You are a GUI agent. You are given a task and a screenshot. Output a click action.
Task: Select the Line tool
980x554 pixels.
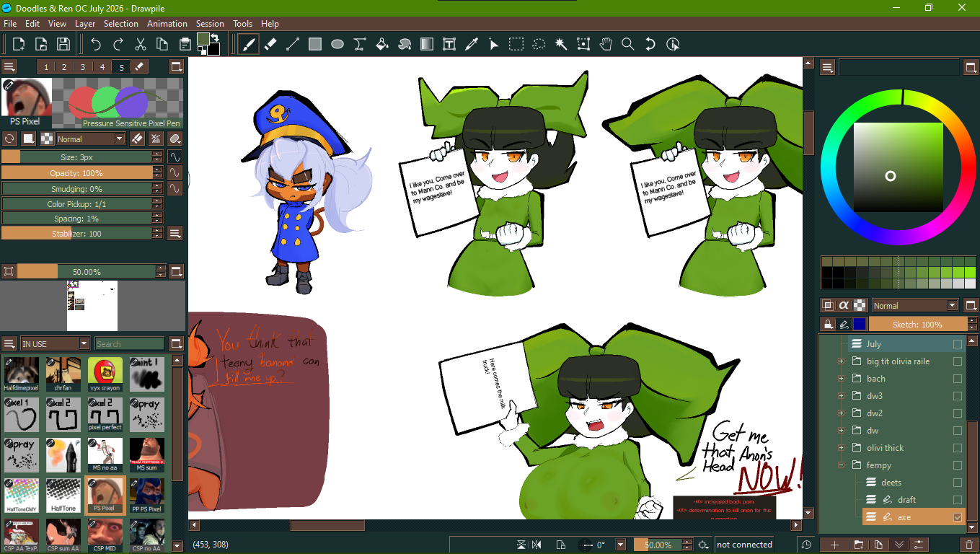293,44
